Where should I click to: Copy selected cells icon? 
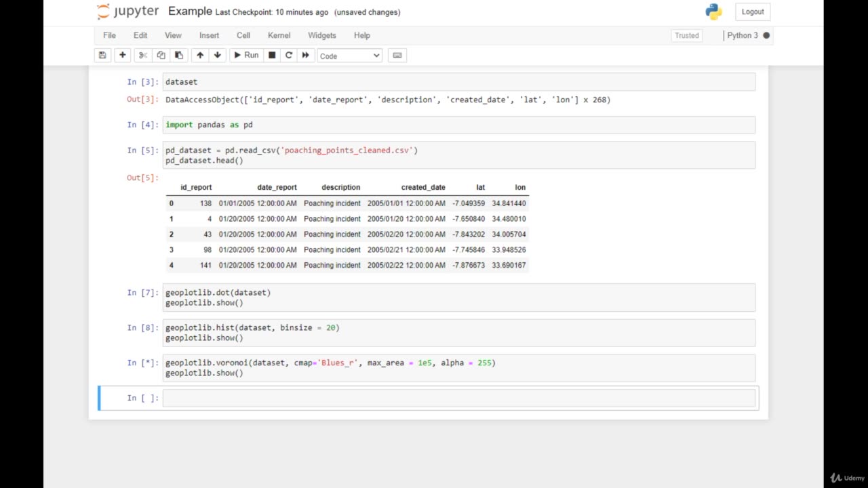[161, 56]
